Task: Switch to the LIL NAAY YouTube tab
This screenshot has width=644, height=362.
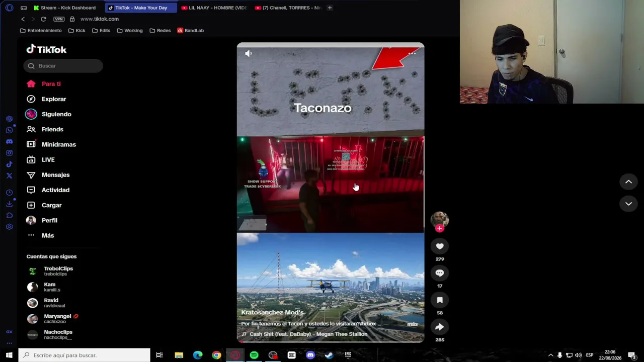Action: [x=214, y=8]
